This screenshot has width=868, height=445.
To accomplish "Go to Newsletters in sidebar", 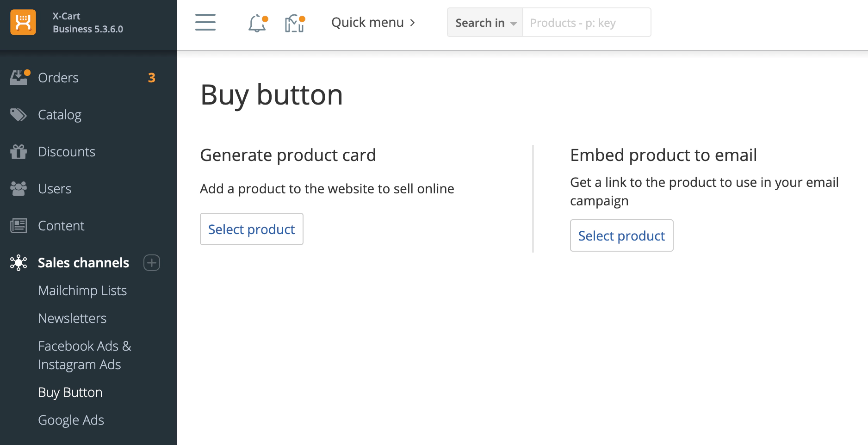I will point(72,318).
